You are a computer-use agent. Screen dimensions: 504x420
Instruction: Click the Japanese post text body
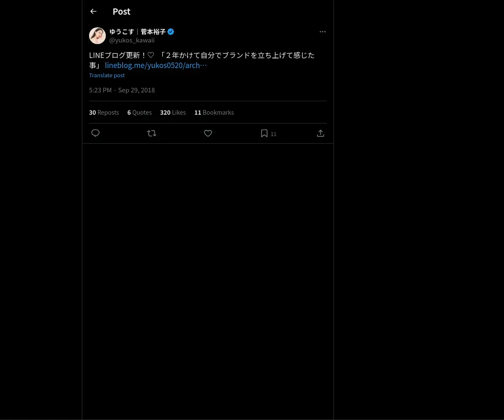pos(202,55)
